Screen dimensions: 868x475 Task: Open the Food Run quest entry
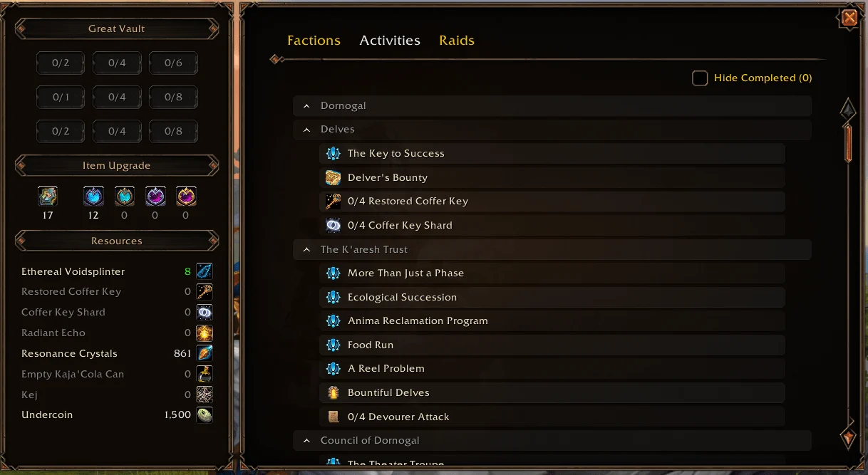(371, 345)
